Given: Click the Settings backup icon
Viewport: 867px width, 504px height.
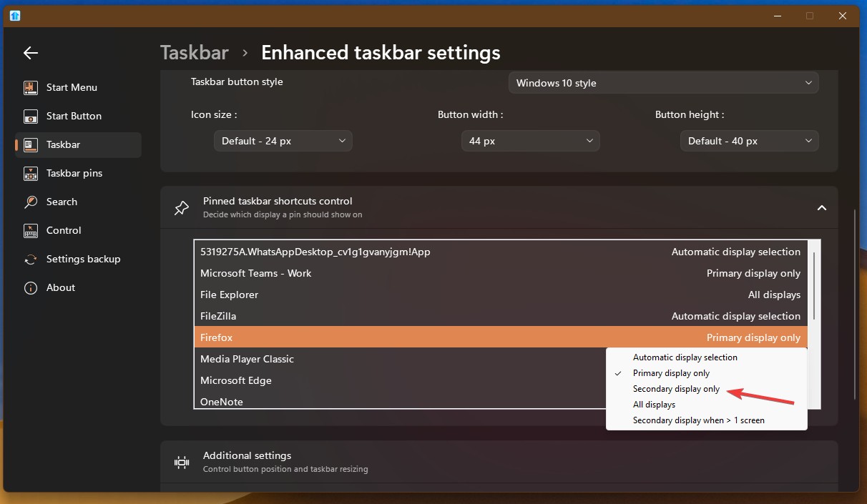Looking at the screenshot, I should (30, 259).
